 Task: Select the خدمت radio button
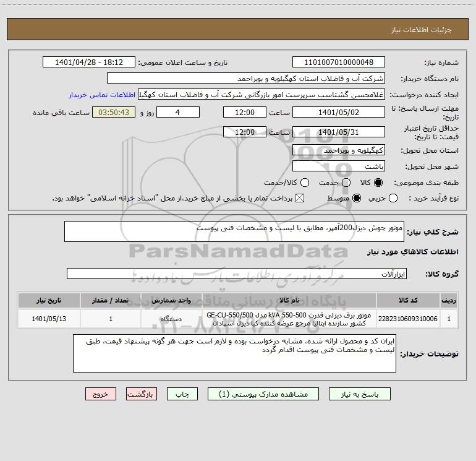[x=346, y=183]
